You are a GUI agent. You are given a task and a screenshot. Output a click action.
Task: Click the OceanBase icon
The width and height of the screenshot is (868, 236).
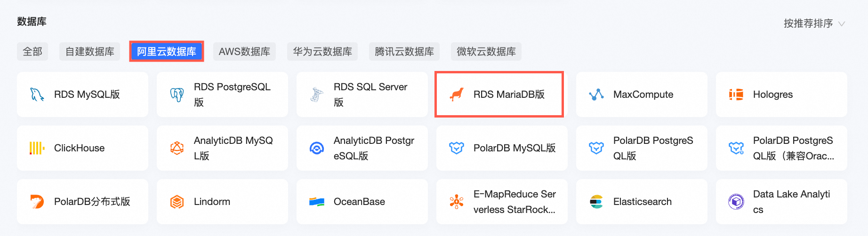pyautogui.click(x=317, y=202)
